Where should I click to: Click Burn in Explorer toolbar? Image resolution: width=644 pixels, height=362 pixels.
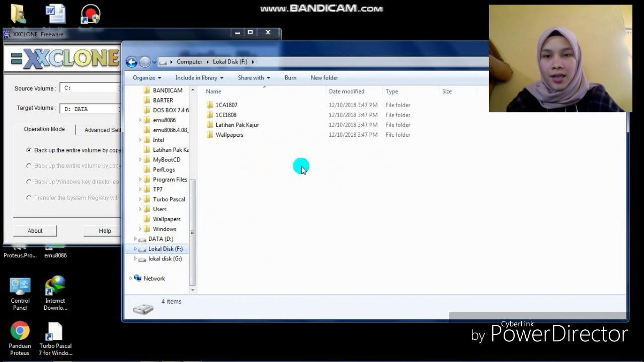[x=290, y=78]
